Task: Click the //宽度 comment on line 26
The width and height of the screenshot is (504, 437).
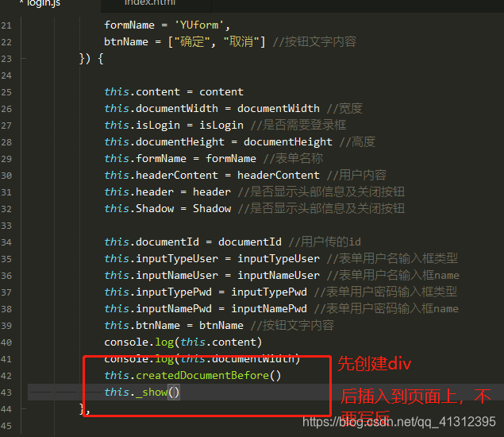Action: [x=344, y=108]
